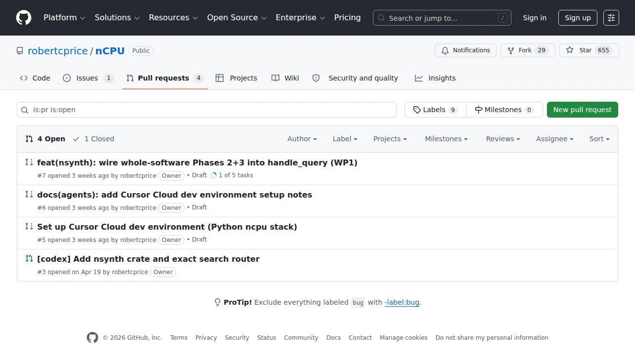The height and width of the screenshot is (364, 635).
Task: Open the Reviews filter dropdown
Action: tap(503, 139)
